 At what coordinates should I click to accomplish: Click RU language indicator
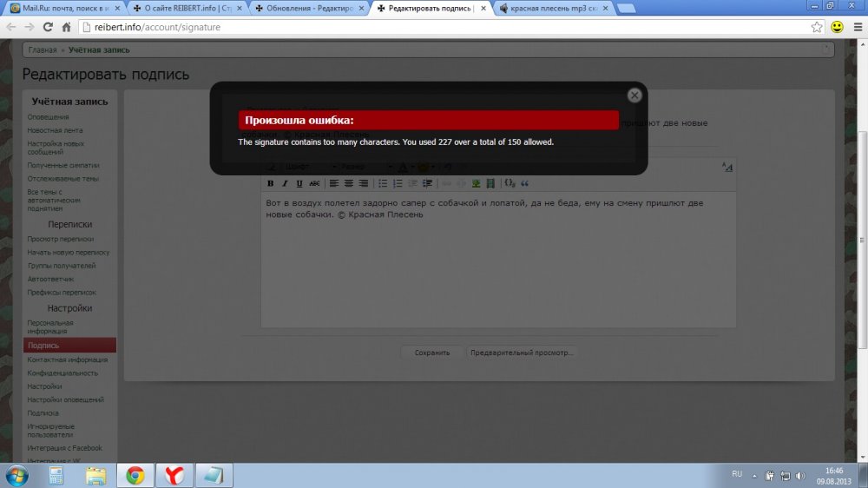[x=737, y=474]
